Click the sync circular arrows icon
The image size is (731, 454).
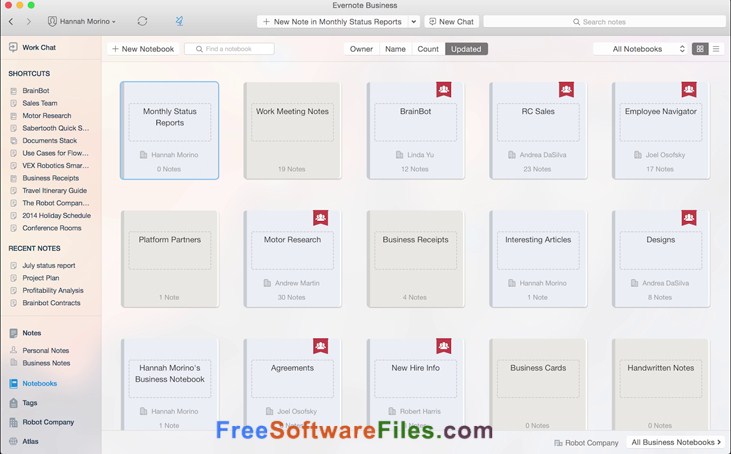point(142,21)
